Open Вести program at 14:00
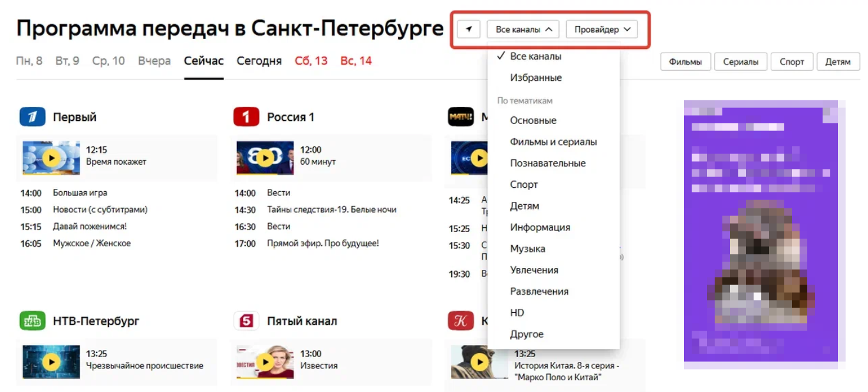The image size is (868, 392). tap(278, 193)
